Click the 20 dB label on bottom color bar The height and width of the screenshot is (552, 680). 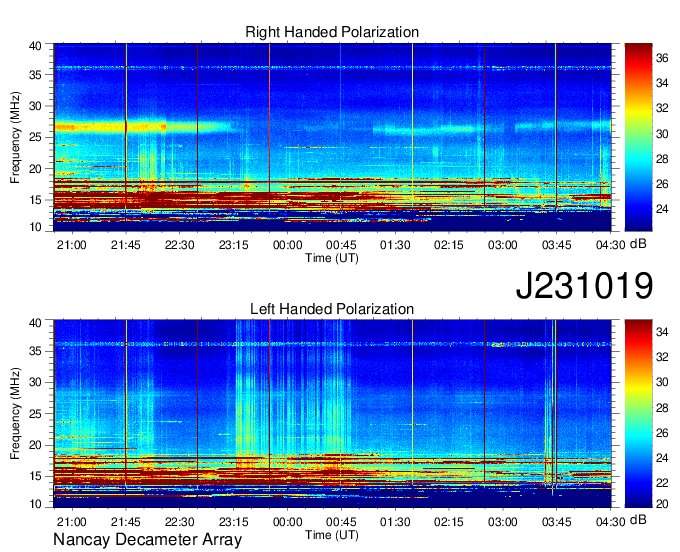pyautogui.click(x=662, y=504)
